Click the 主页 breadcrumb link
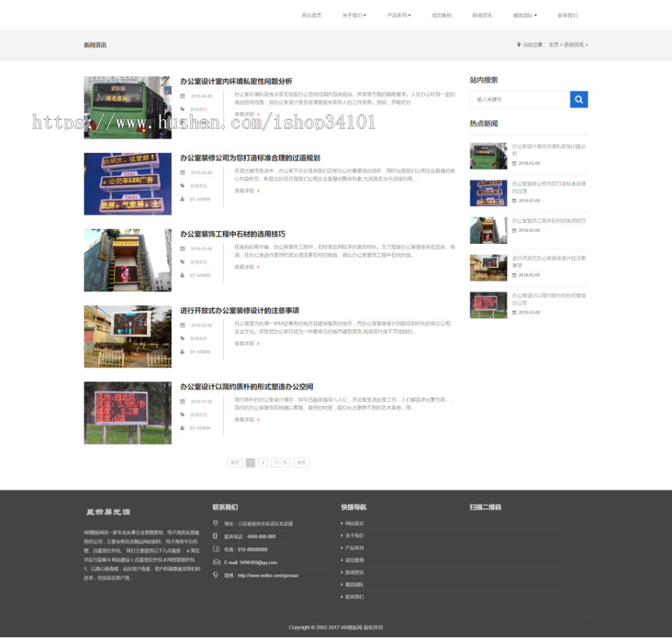The height and width of the screenshot is (638, 672). (x=552, y=45)
